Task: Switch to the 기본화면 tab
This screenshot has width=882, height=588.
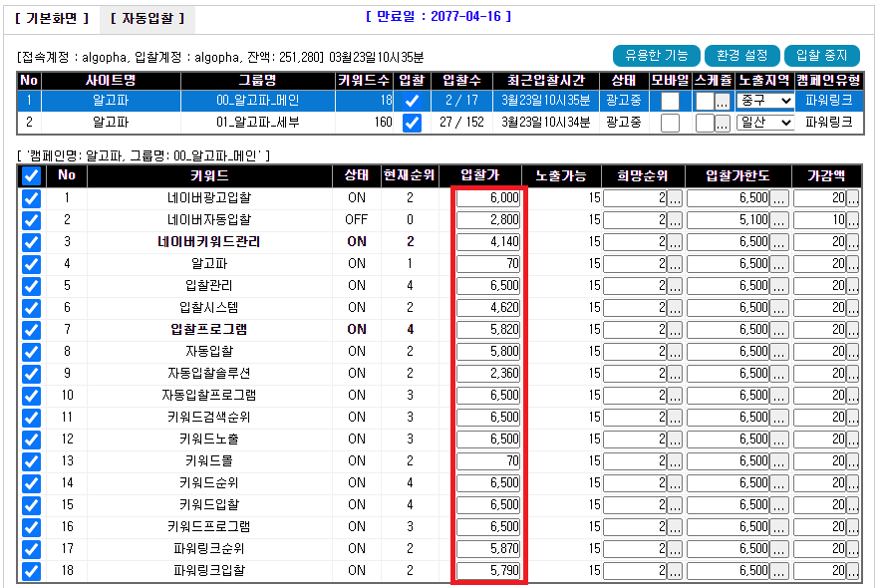Action: coord(51,18)
